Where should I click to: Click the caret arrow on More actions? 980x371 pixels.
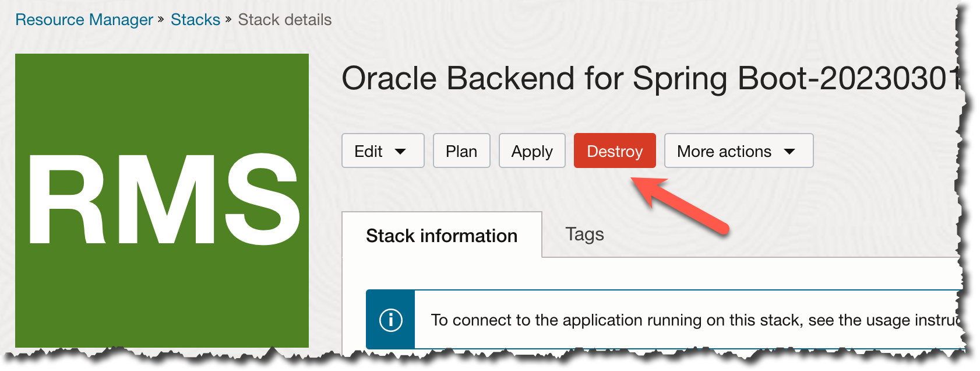click(789, 152)
